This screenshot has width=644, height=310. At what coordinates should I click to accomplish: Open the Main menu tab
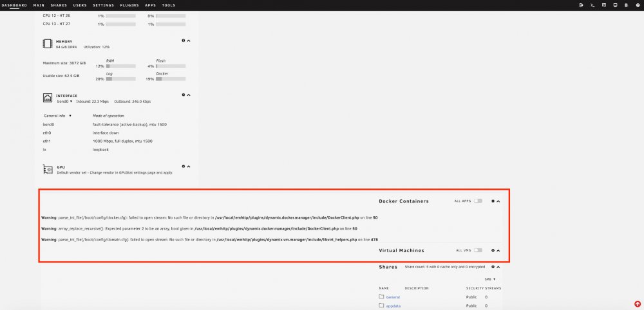pos(39,5)
